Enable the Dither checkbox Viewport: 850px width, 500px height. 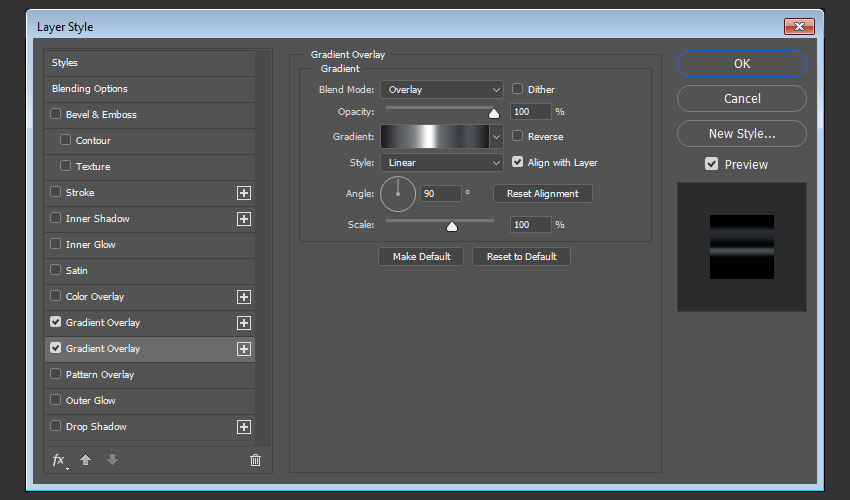click(x=518, y=89)
